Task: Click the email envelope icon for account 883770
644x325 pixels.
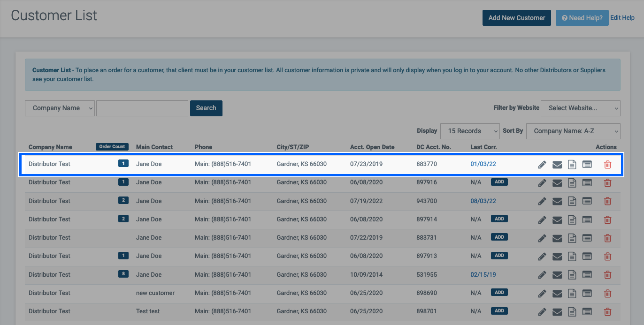Action: tap(557, 165)
